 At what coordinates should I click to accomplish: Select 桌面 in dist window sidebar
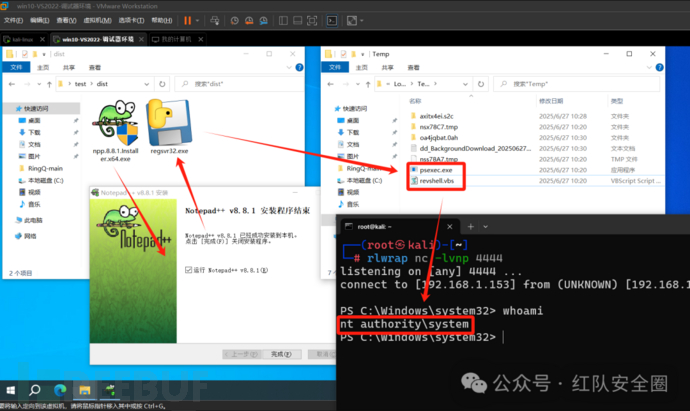point(34,121)
